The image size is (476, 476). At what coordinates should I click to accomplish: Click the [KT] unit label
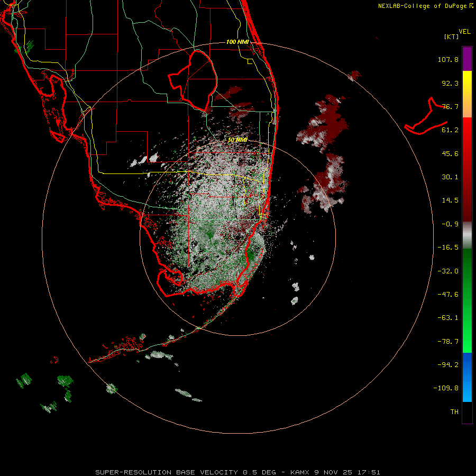click(x=452, y=36)
